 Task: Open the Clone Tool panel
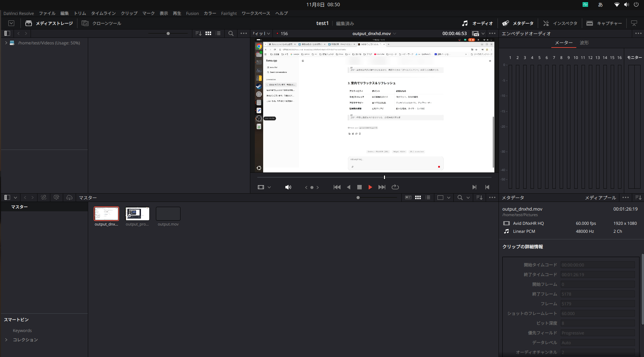click(101, 23)
